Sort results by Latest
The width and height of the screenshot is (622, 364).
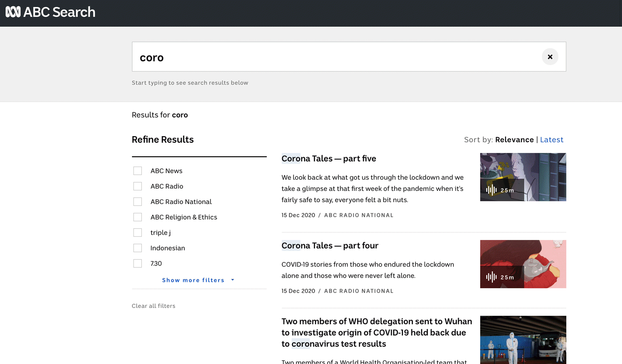pyautogui.click(x=552, y=139)
